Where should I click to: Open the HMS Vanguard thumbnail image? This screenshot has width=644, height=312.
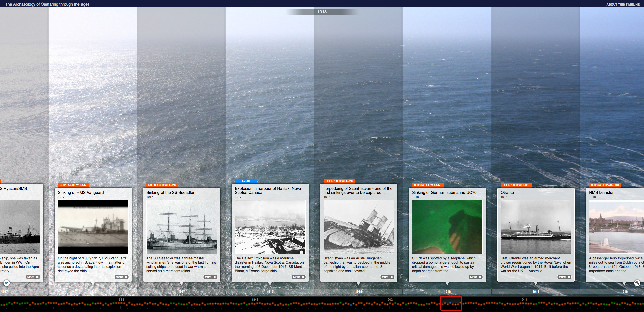pyautogui.click(x=93, y=227)
